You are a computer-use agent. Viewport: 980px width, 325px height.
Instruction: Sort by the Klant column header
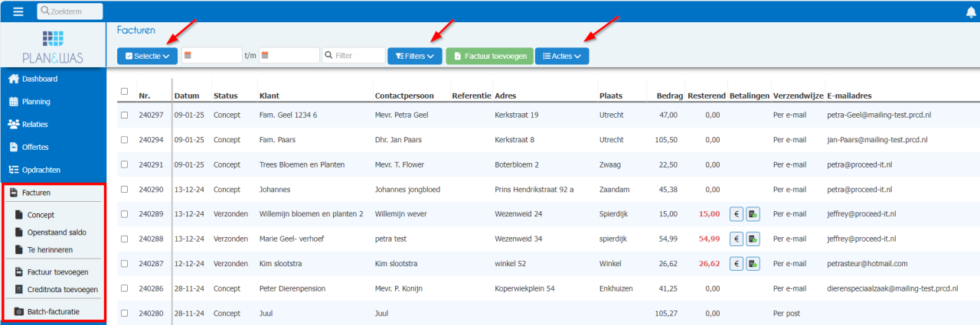point(271,96)
